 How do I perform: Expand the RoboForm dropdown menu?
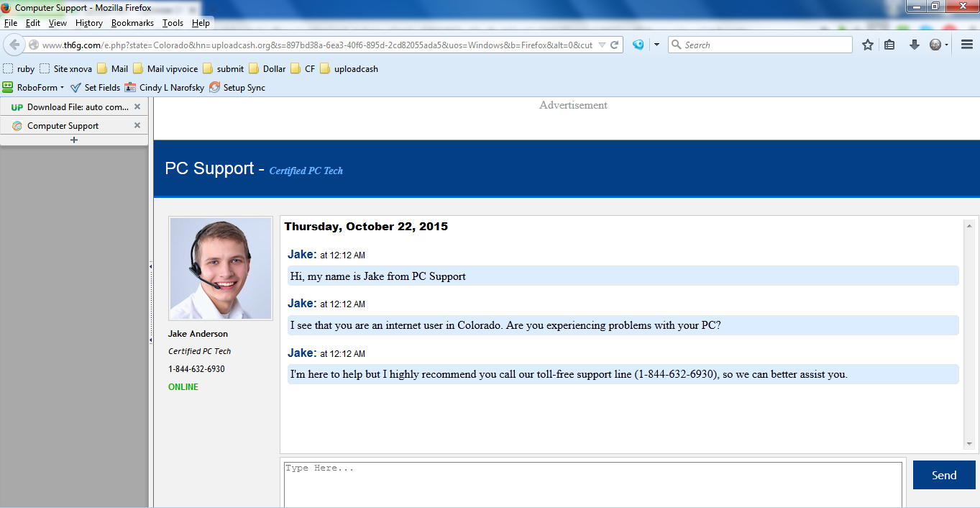(x=62, y=88)
